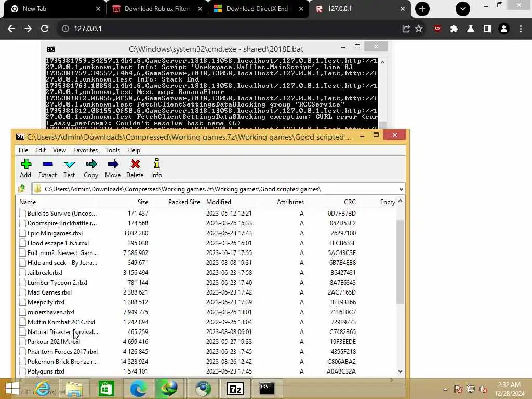Sort by Modified column header

[219, 202]
